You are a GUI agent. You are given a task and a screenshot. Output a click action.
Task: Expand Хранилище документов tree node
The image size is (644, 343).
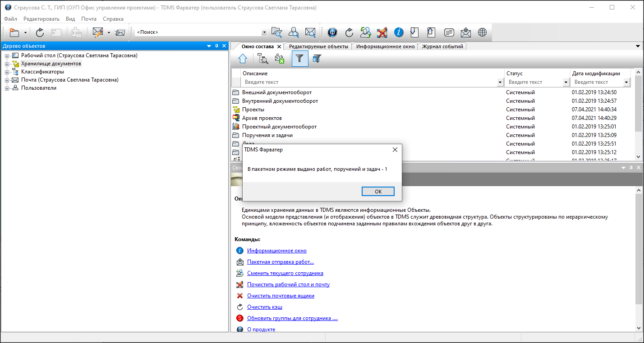click(7, 64)
